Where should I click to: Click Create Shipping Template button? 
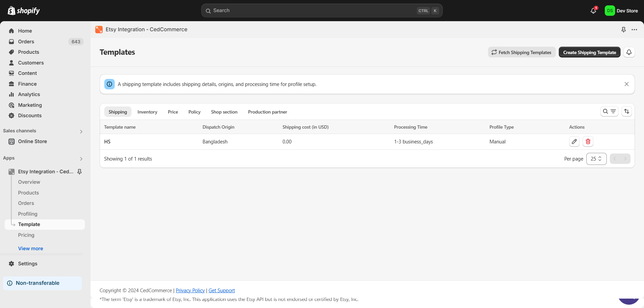pos(590,52)
